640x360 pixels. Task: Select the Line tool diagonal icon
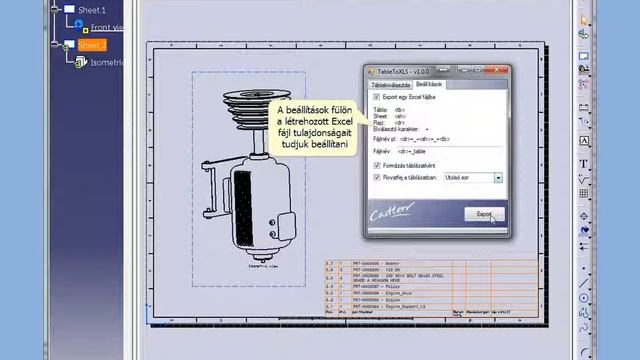584,283
